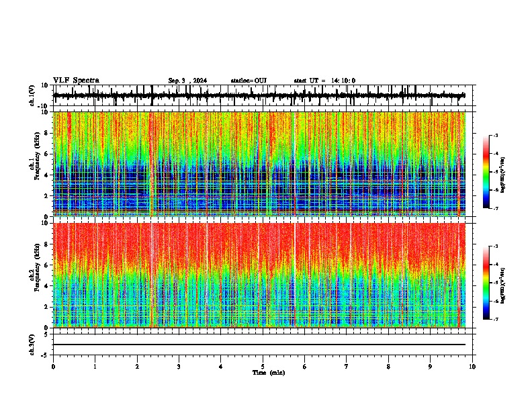Click the 8 kHz tick on ch.1 spectrogram axis
The width and height of the screenshot is (532, 411).
point(46,133)
